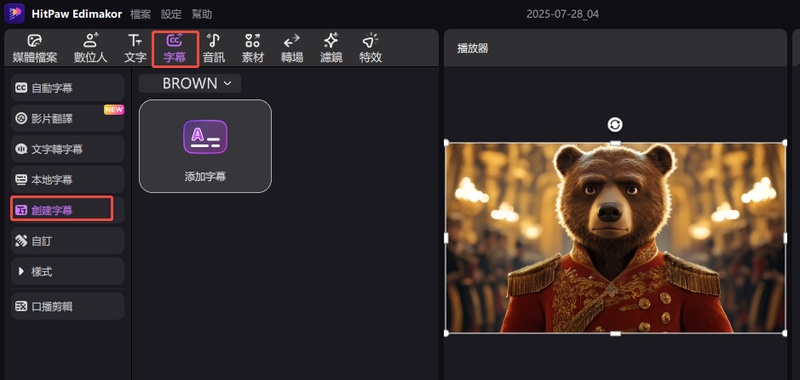Open 口播剪輯 speech editing option
The height and width of the screenshot is (380, 800).
[67, 307]
